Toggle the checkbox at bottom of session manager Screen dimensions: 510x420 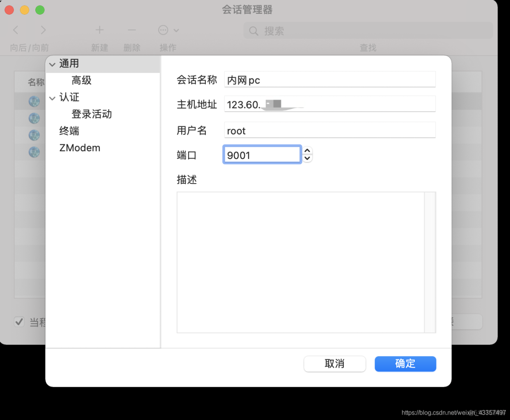coord(19,322)
